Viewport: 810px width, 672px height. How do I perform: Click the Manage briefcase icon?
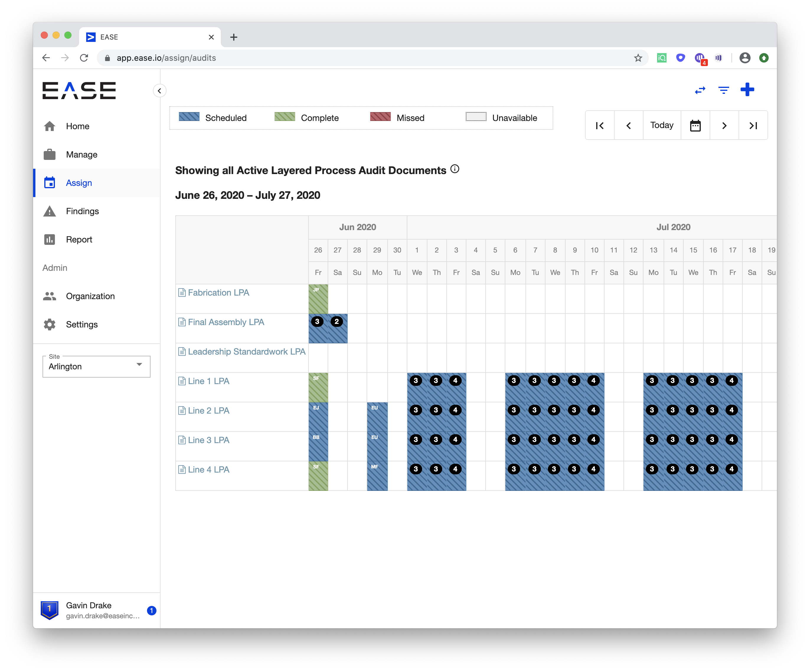(50, 154)
